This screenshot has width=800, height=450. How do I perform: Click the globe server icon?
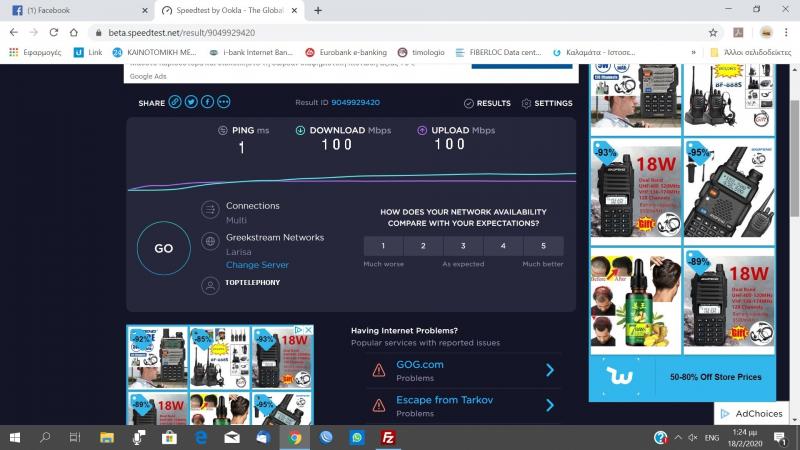coord(210,241)
